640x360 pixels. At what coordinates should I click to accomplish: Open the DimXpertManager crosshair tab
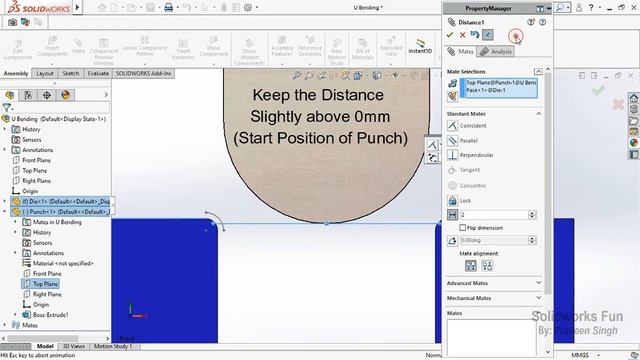tap(47, 95)
